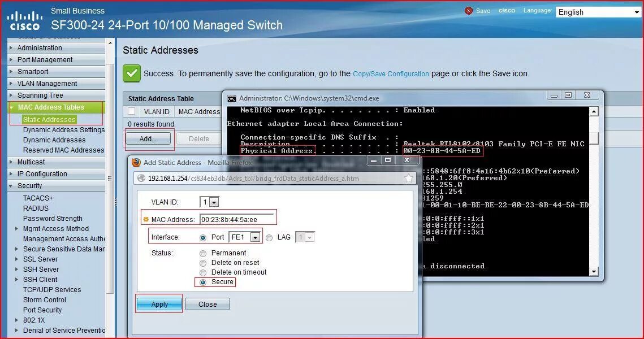
Task: Open TCP/UDP Services page
Action: 52,290
